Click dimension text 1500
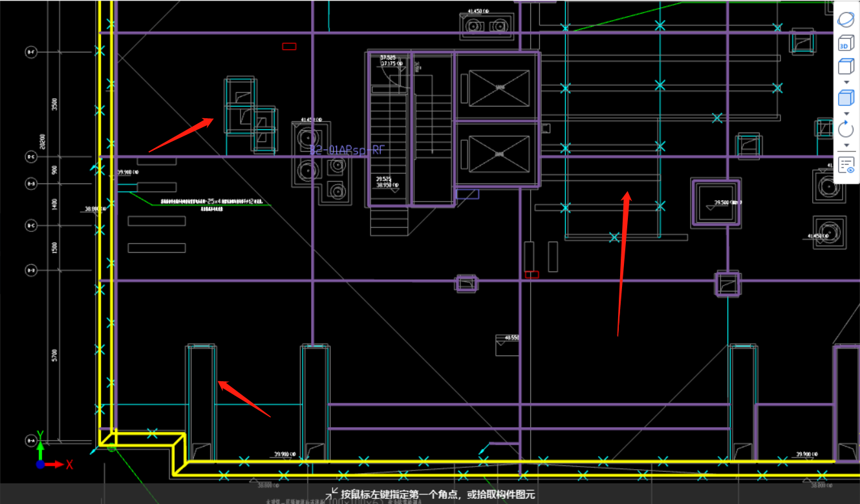The height and width of the screenshot is (504, 860). pyautogui.click(x=55, y=247)
